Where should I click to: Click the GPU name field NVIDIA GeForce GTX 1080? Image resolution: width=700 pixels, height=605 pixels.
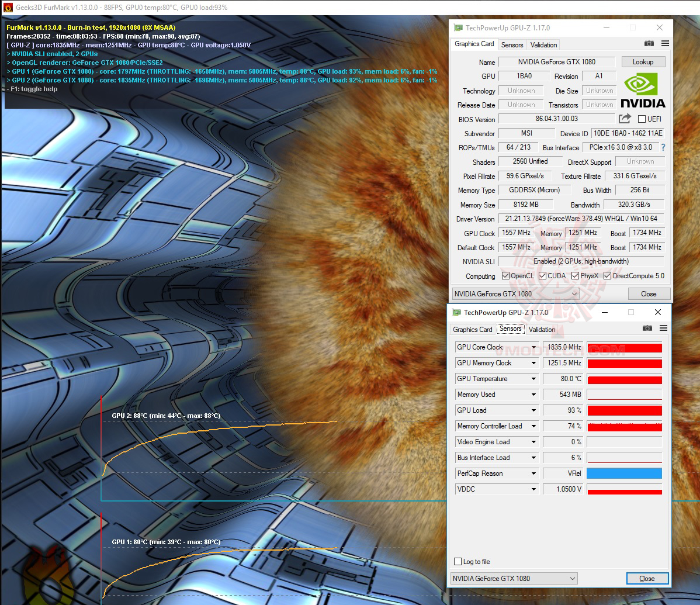[x=557, y=61]
